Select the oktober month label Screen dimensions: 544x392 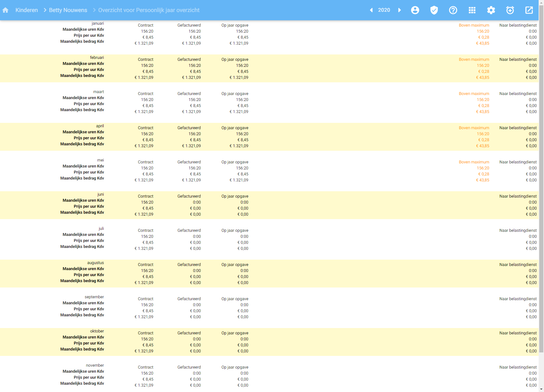97,331
